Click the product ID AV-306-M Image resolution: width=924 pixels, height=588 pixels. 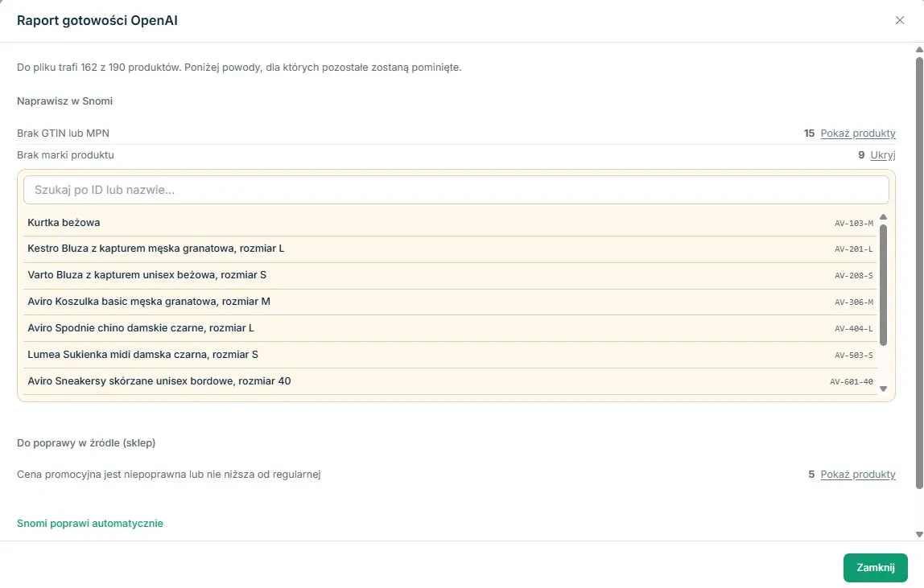854,302
